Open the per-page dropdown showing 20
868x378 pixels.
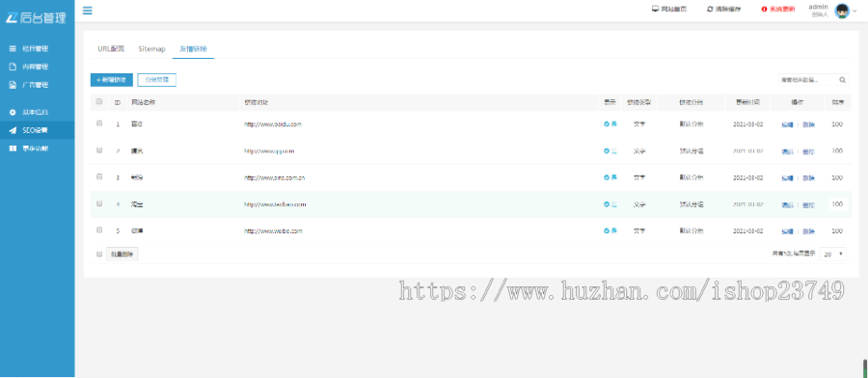pos(832,254)
